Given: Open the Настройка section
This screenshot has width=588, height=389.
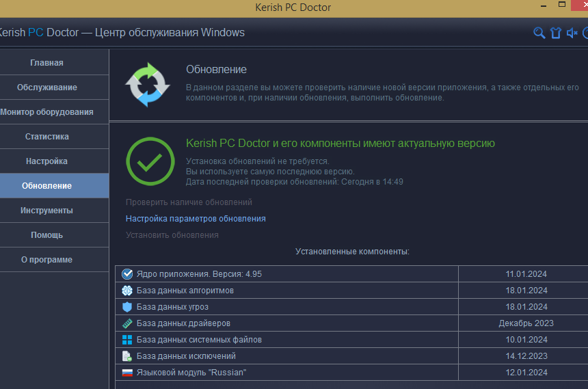Looking at the screenshot, I should click(x=55, y=161).
